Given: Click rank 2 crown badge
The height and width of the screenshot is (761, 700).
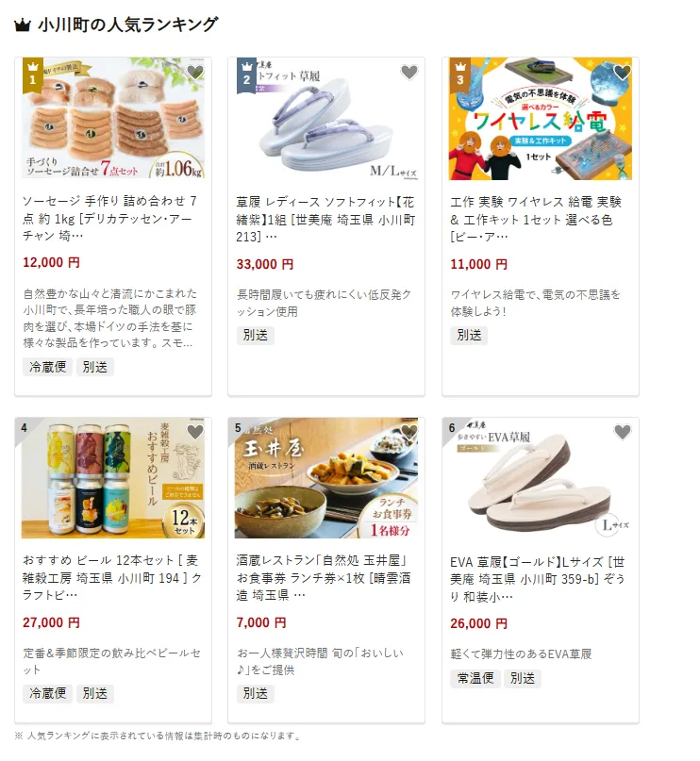Looking at the screenshot, I should [246, 75].
